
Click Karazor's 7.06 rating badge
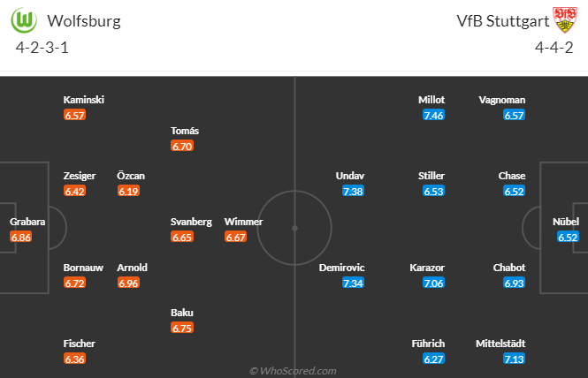coord(433,283)
